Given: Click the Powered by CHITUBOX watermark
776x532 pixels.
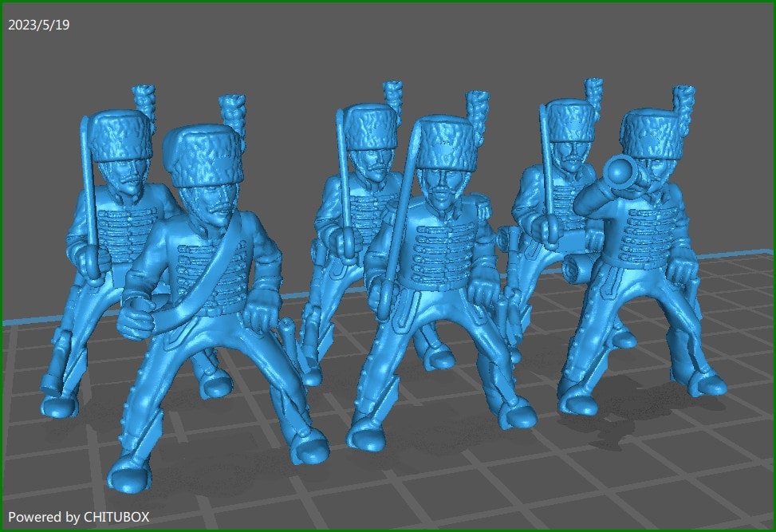Looking at the screenshot, I should pos(77,516).
